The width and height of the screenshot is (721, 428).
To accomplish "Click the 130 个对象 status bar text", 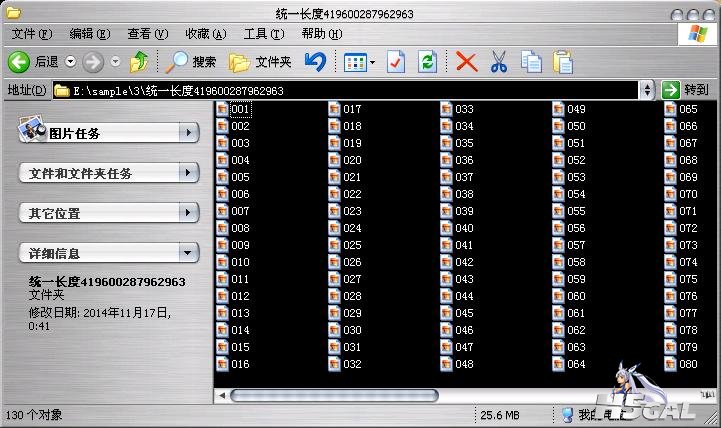I will pyautogui.click(x=34, y=415).
